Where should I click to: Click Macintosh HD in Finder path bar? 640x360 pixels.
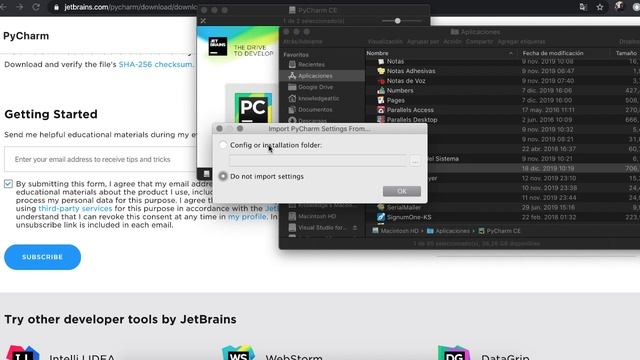(x=396, y=231)
